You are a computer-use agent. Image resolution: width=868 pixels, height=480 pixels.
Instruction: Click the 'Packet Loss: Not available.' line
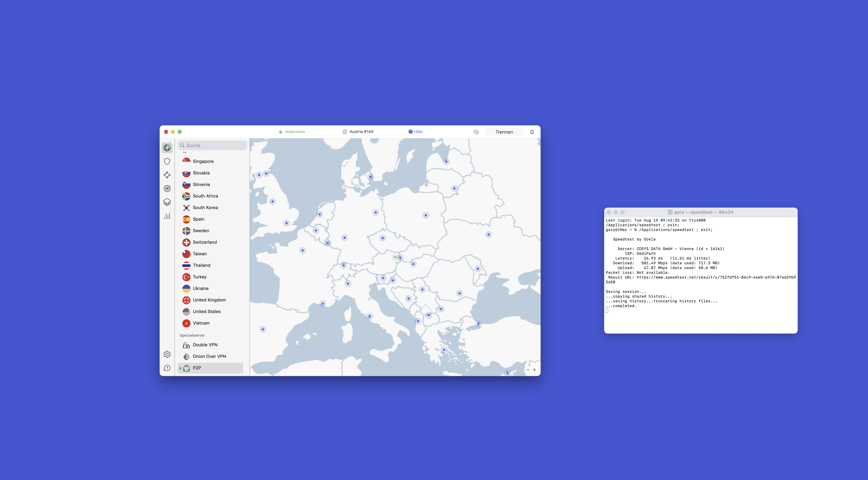[x=638, y=273]
